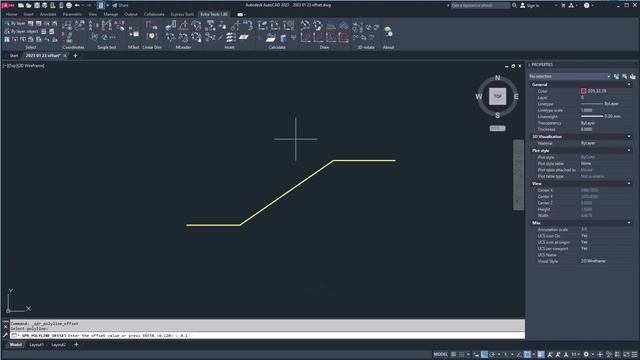This screenshot has width=640, height=360.
Task: Click the MODEL space button in status bar
Action: point(440,354)
